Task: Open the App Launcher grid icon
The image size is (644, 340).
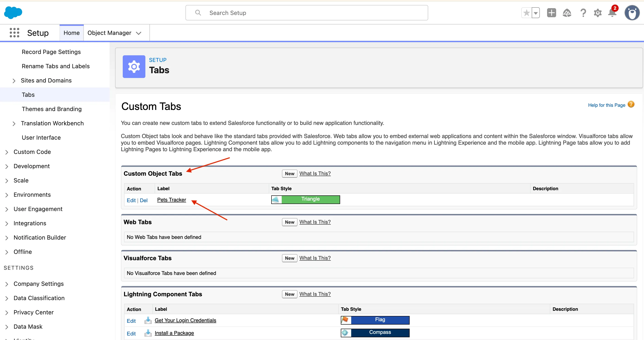Action: [14, 33]
